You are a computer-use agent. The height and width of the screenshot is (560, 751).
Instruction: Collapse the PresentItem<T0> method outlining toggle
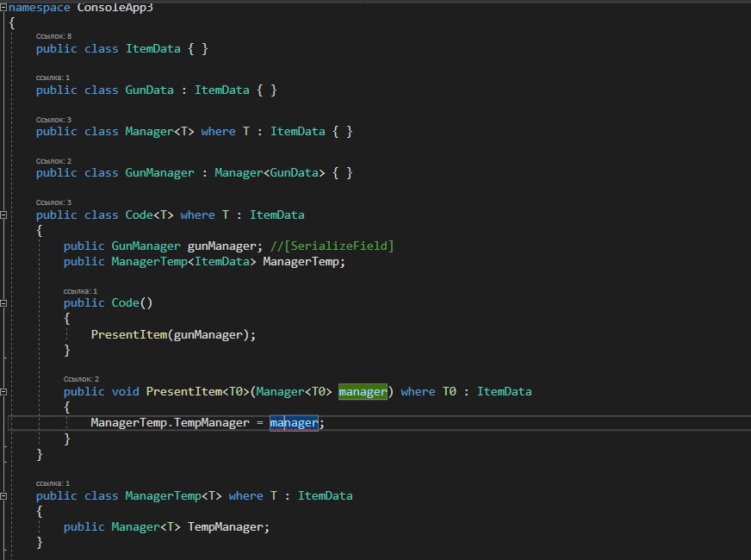click(3, 392)
